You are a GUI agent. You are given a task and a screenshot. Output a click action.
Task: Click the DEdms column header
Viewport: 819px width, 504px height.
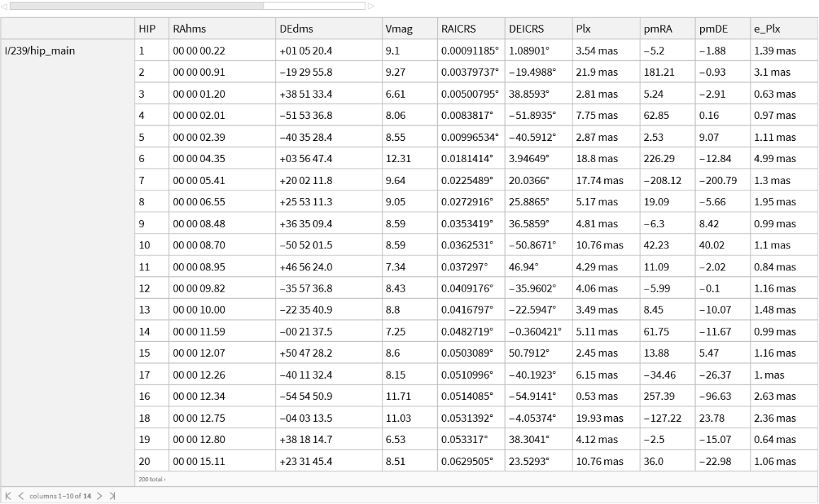point(297,29)
